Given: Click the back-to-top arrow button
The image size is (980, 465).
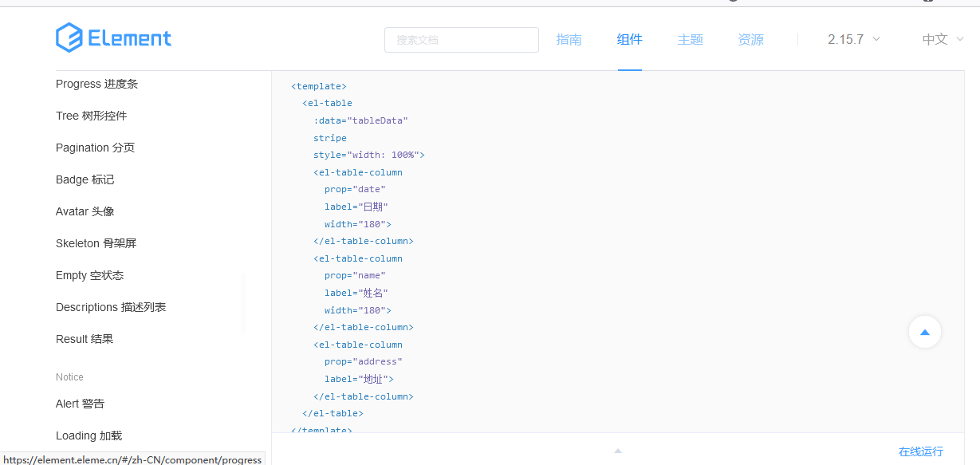Looking at the screenshot, I should tap(925, 332).
